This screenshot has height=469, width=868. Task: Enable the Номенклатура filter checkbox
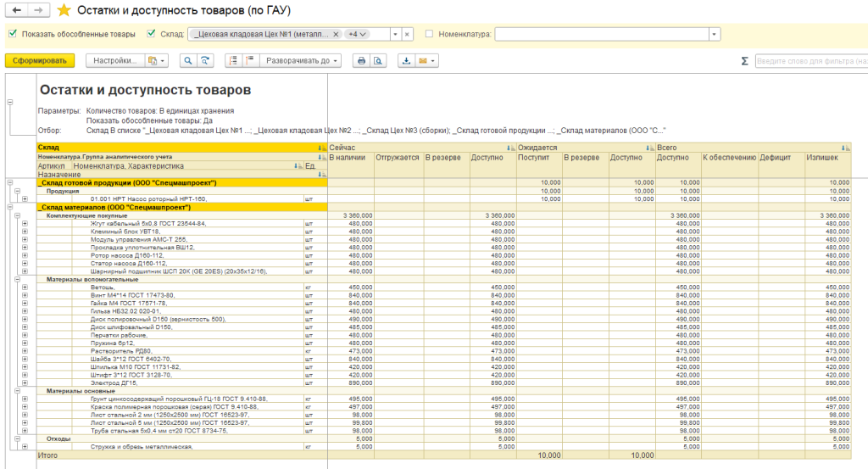coord(429,34)
